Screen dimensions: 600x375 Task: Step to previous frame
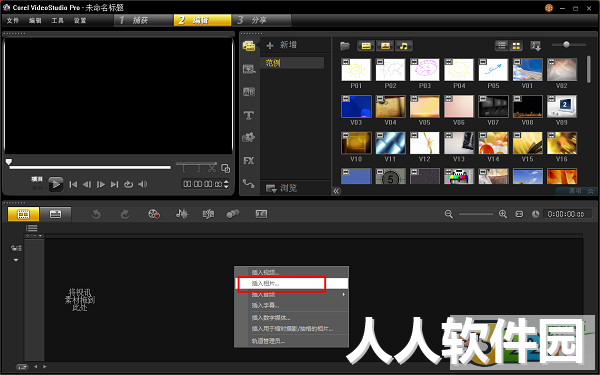[87, 184]
